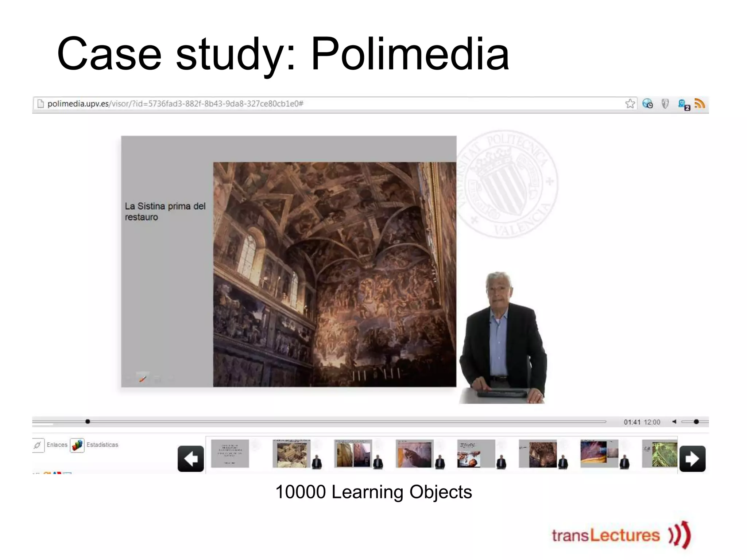Focus the polimedia.upv.es URL address field
The height and width of the screenshot is (560, 747).
(335, 104)
